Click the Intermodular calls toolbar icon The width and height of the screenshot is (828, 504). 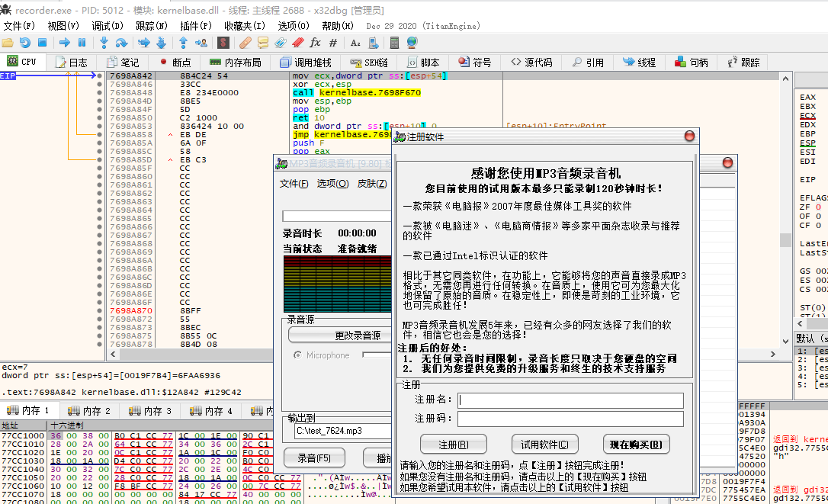coord(374,43)
